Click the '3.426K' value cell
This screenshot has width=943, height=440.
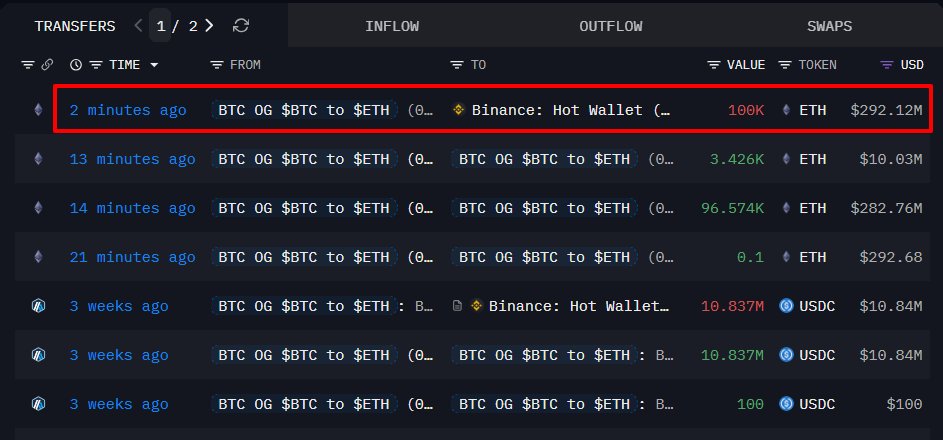pos(737,159)
